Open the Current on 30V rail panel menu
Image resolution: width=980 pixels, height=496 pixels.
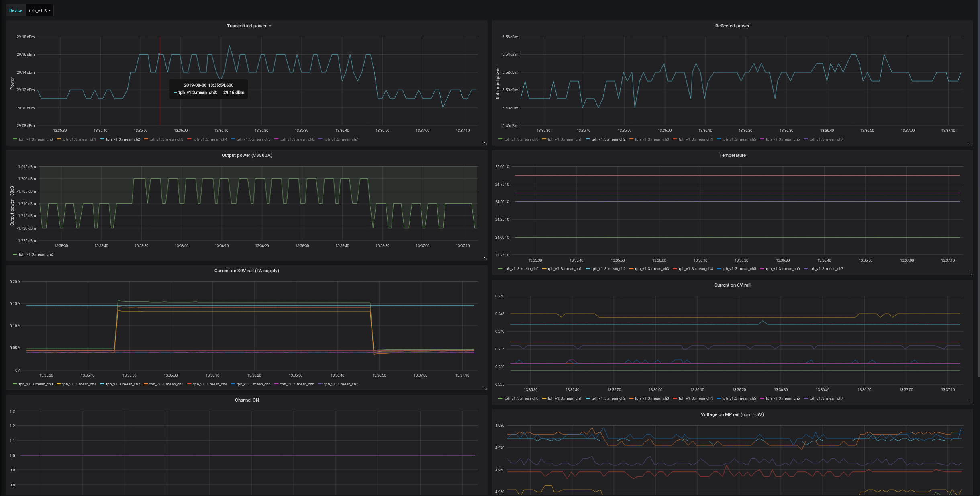tap(247, 271)
